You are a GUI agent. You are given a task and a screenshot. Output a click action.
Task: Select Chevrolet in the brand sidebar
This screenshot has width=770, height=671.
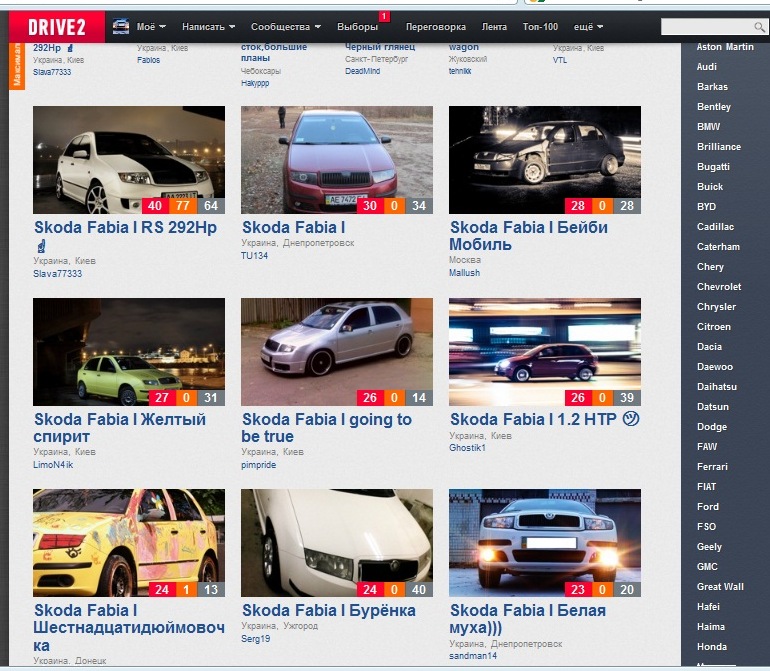pos(719,287)
